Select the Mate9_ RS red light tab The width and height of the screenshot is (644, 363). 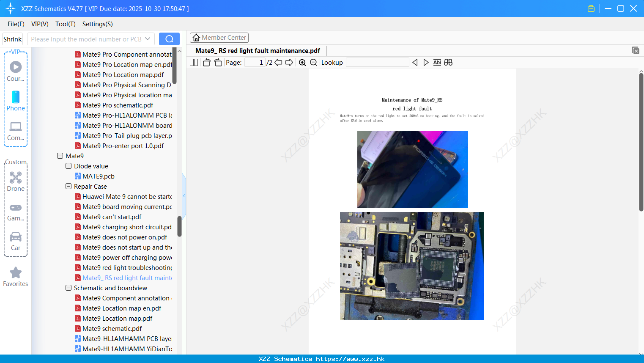258,50
